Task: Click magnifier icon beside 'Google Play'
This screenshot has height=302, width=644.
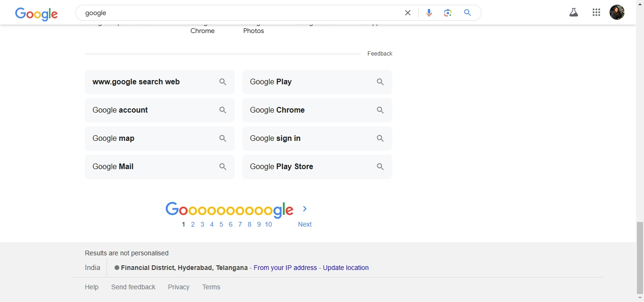Action: pos(380,82)
